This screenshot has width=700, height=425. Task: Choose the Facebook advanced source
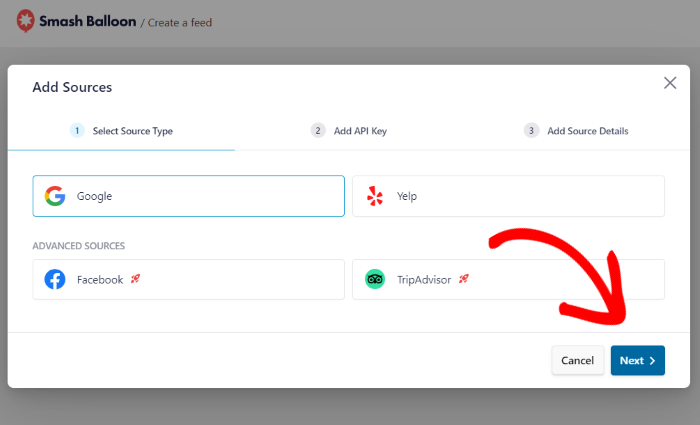coord(188,279)
